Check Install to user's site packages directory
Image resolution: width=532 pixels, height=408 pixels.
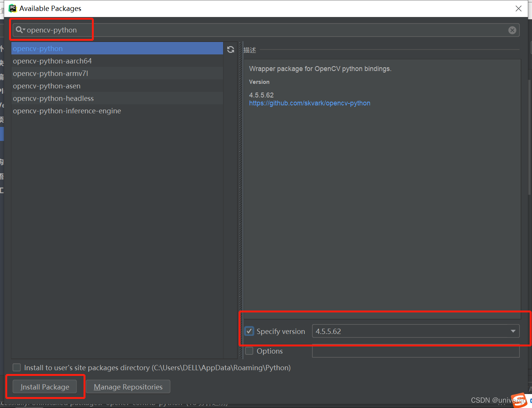[x=17, y=368]
